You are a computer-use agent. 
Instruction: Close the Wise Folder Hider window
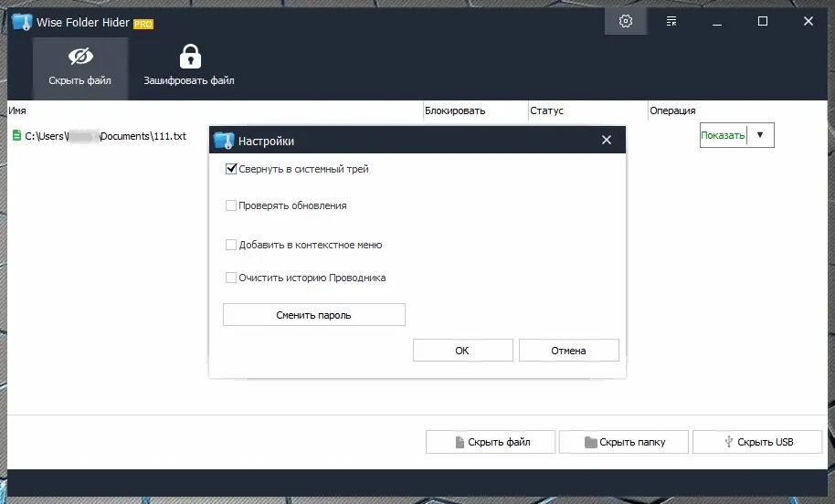point(809,21)
